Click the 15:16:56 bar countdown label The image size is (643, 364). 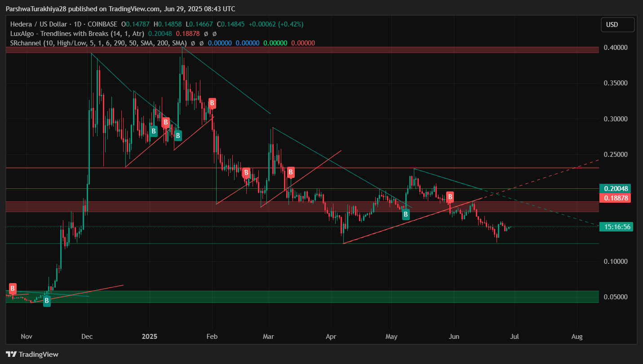pos(616,227)
